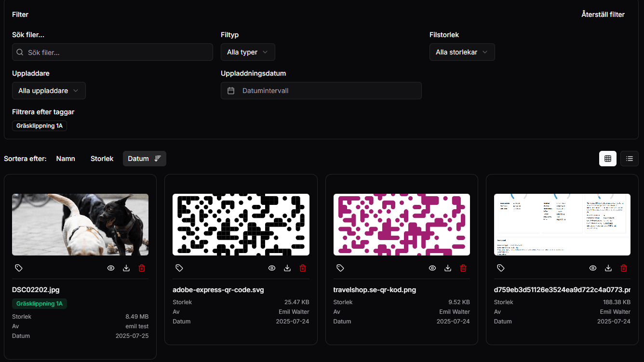Click size value '9.52 KB'
This screenshot has width=644, height=362.
pyautogui.click(x=459, y=302)
